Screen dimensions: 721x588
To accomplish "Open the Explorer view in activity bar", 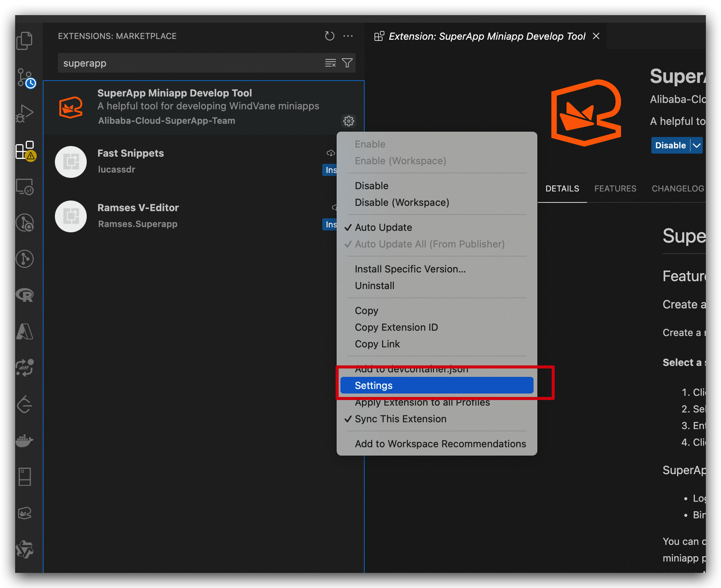I will (x=24, y=41).
